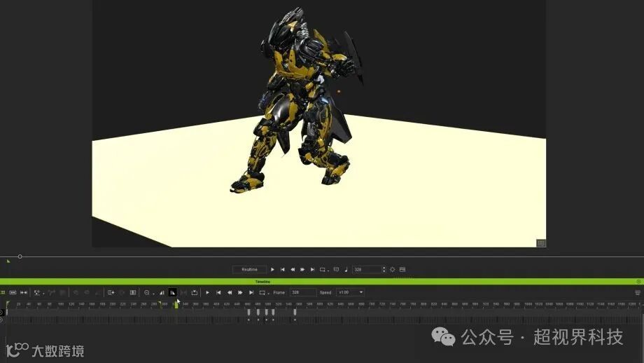The height and width of the screenshot is (363, 644).
Task: Jump to start frame in play bar
Action: pos(283,270)
